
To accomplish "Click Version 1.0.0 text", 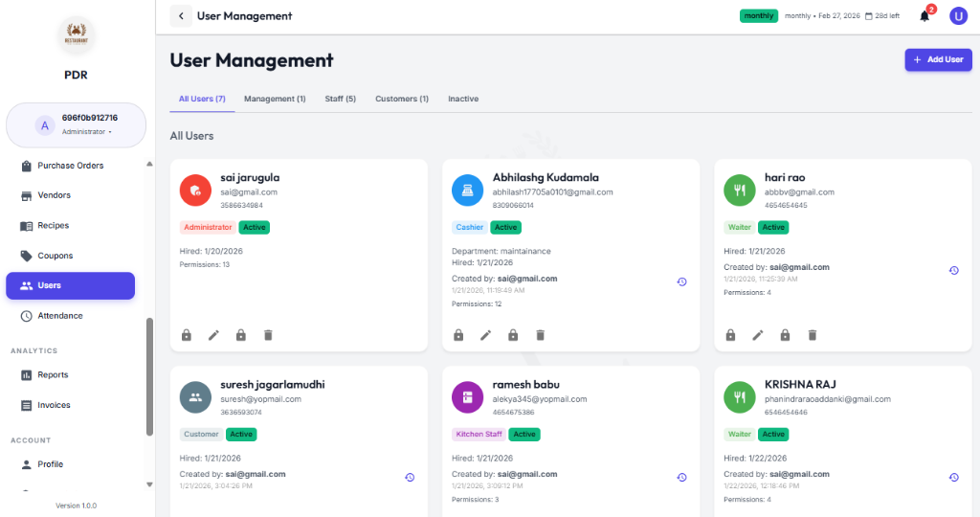I will pyautogui.click(x=77, y=506).
